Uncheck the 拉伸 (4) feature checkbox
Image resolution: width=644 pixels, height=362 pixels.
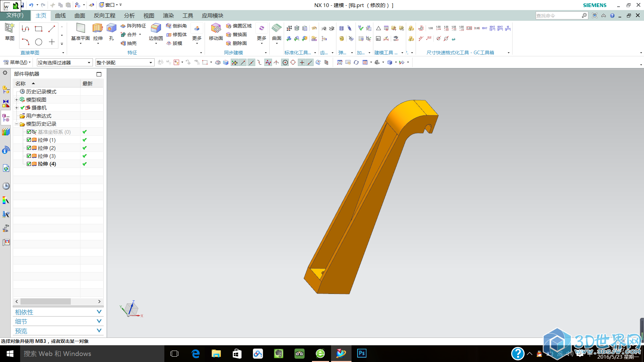click(29, 164)
